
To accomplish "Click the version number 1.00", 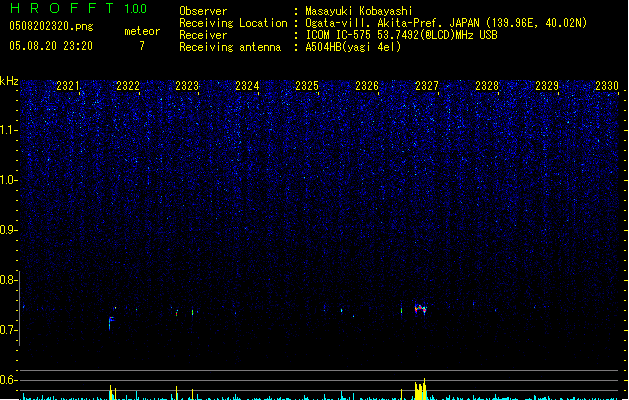I will tap(136, 9).
